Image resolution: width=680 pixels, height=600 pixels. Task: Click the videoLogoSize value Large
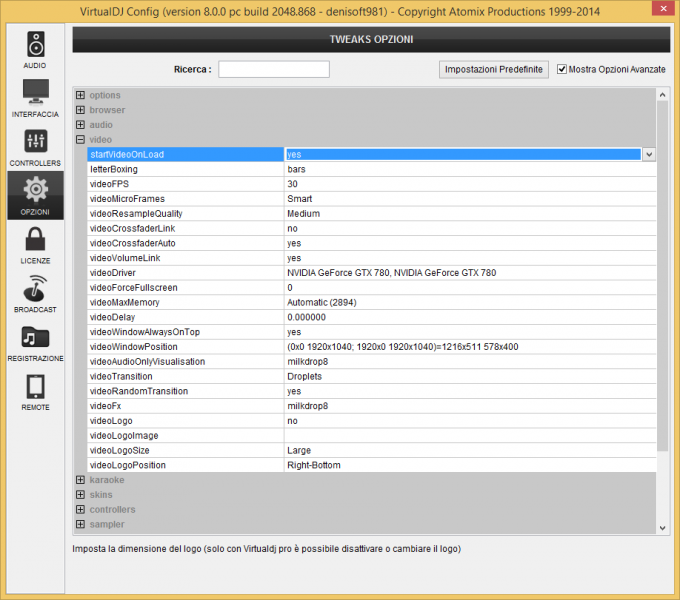(x=470, y=450)
